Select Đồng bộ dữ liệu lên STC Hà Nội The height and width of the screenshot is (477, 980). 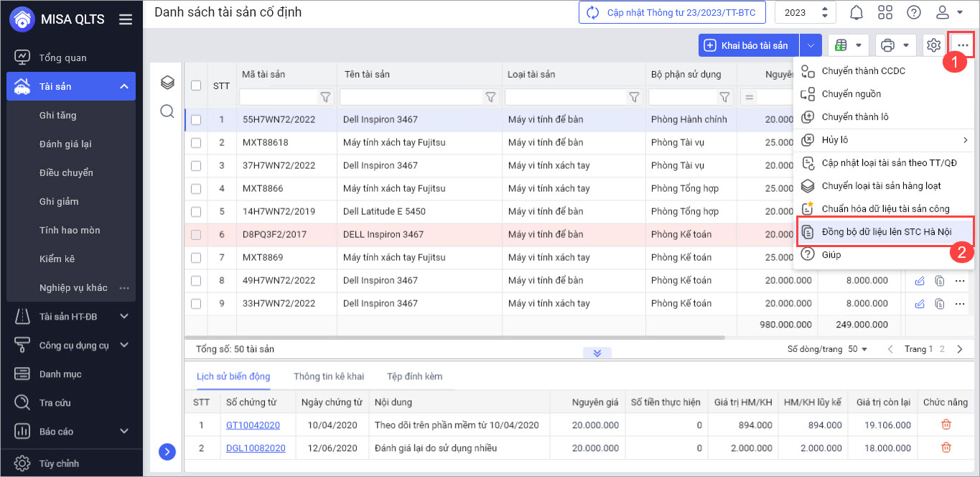coord(884,232)
